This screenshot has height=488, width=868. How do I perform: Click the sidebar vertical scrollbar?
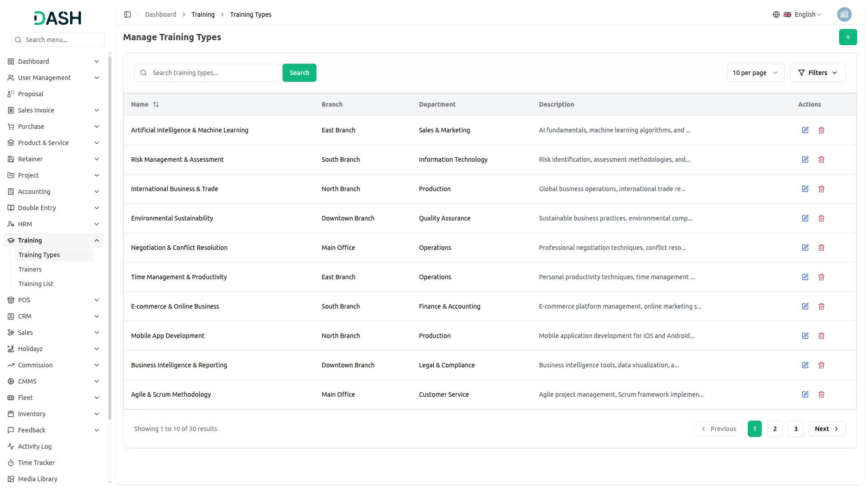[110, 237]
